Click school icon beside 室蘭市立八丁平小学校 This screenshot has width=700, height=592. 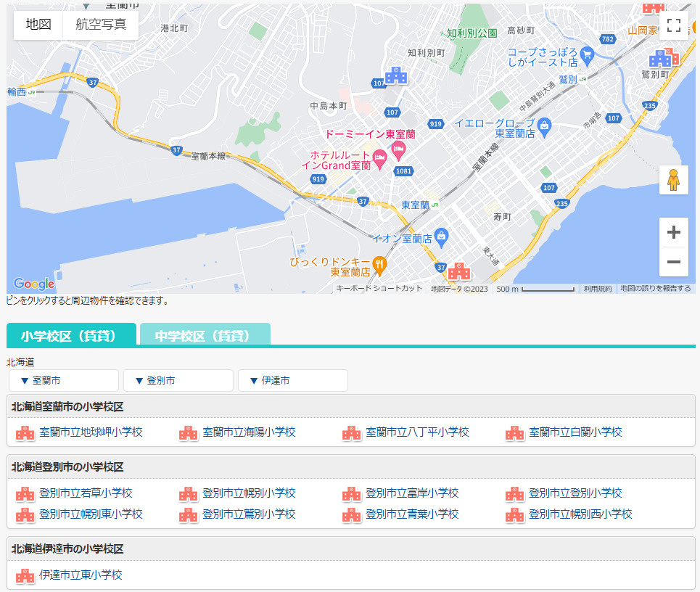point(352,433)
